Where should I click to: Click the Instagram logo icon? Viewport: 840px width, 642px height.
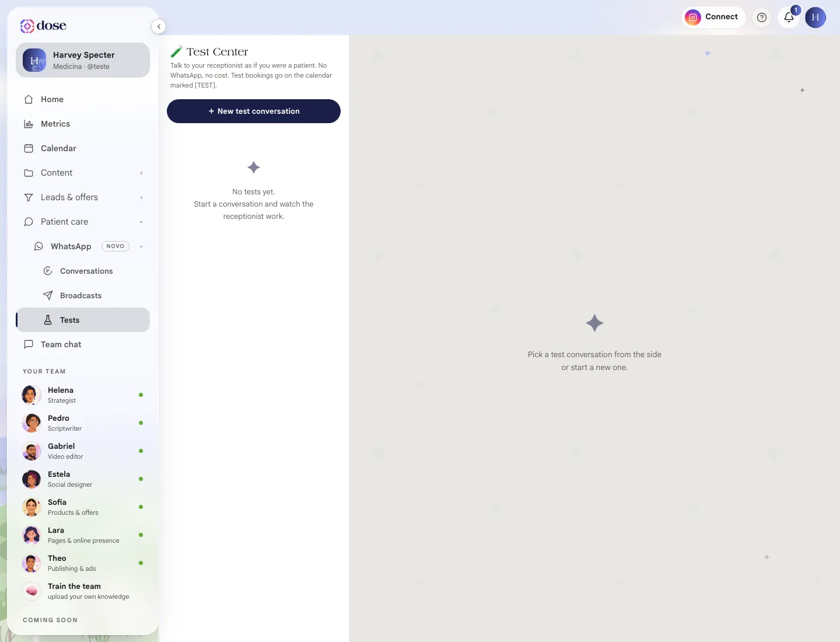(x=693, y=18)
